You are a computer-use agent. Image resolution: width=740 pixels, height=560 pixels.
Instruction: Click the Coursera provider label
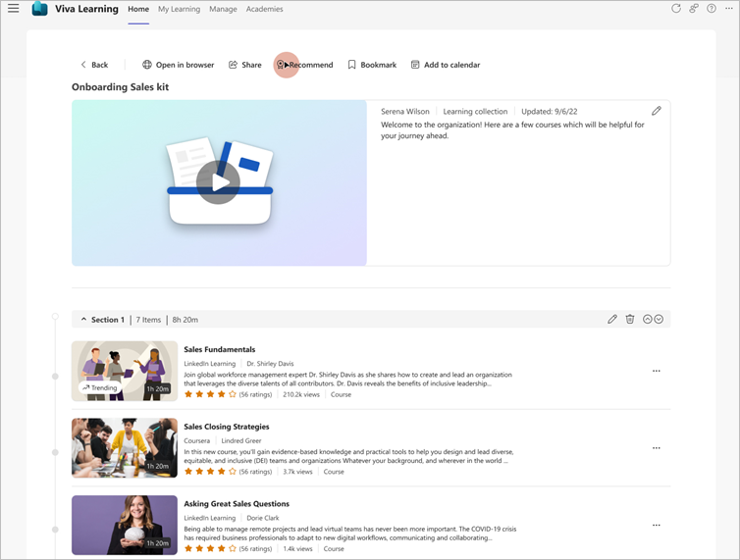tap(197, 440)
